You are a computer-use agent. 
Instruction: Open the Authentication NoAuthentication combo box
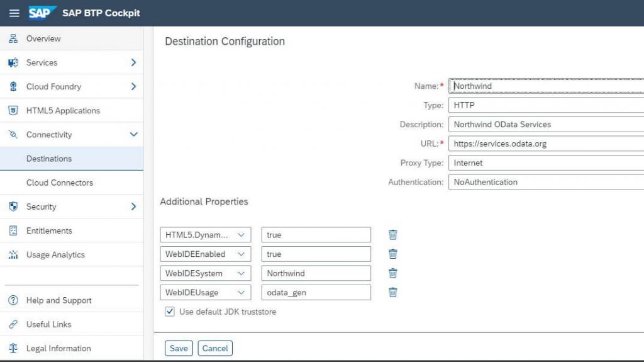547,182
